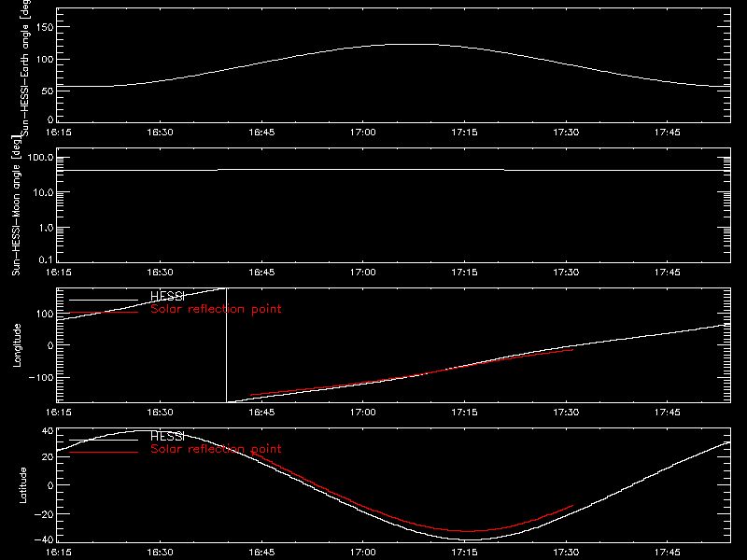Screen dimensions: 747x560
Task: Select HESSI legend label in Latitude plot
Action: tap(167, 436)
